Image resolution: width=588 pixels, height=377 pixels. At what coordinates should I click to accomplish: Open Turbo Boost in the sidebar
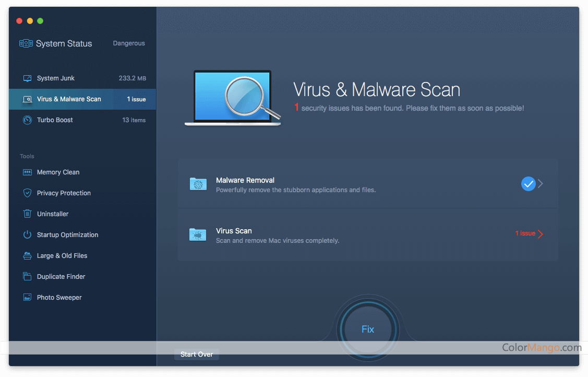pyautogui.click(x=55, y=120)
